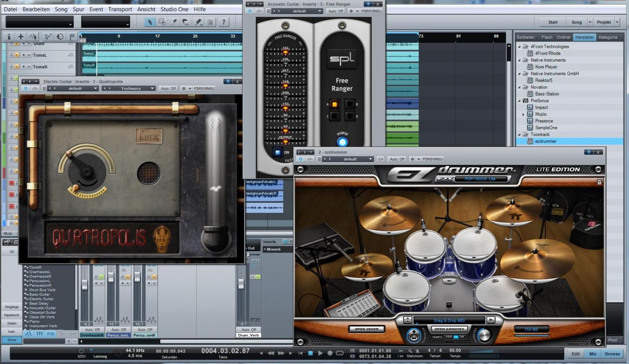Stop playback with the blue stop square
The width and height of the screenshot is (629, 364).
tap(310, 353)
